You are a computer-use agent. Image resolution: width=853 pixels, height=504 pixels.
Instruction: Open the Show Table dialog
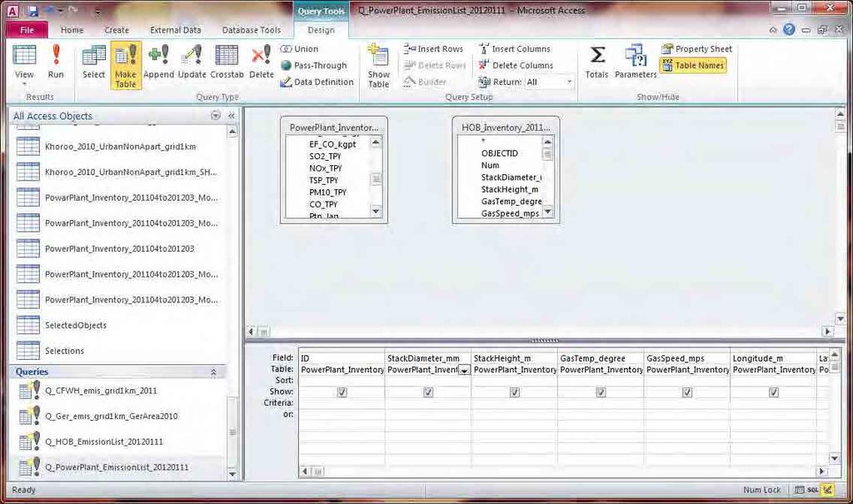pos(379,65)
